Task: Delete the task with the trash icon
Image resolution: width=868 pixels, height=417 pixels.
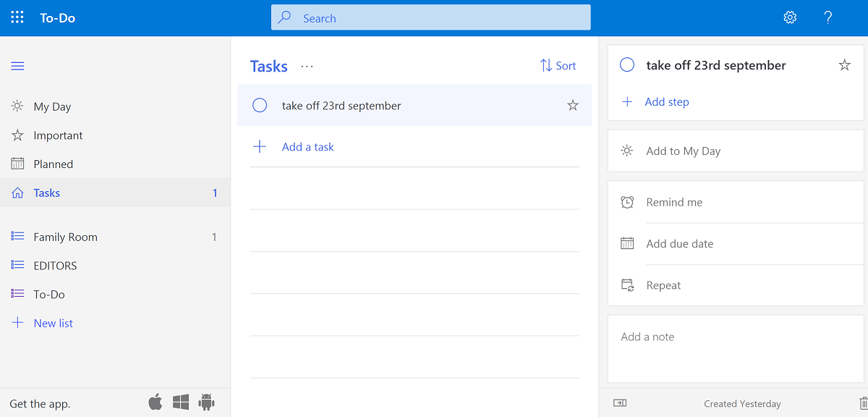Action: coord(862,403)
